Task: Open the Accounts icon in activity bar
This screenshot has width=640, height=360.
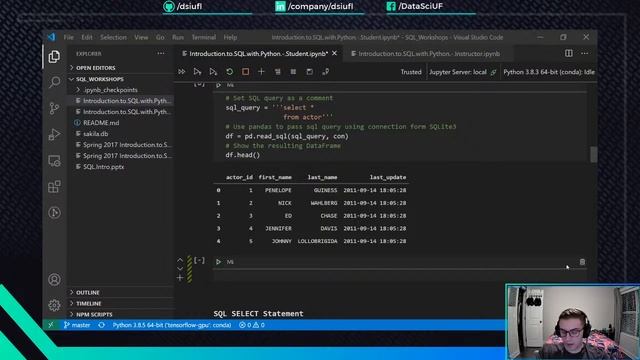Action: (54, 280)
